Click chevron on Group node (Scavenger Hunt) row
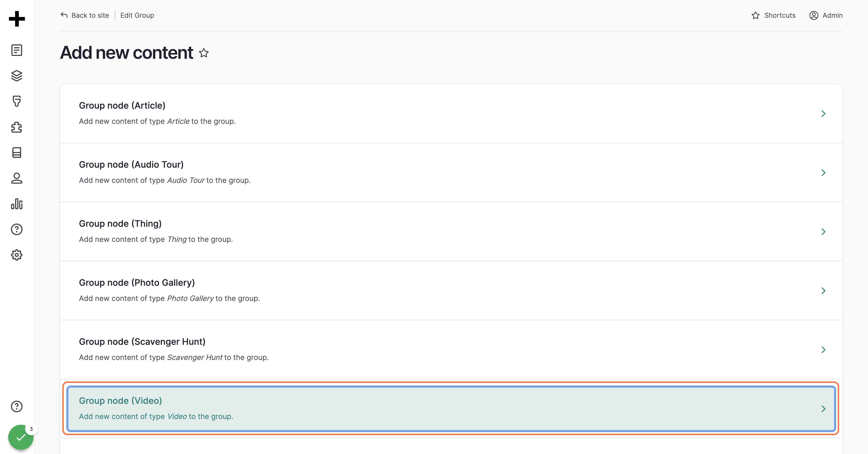Image resolution: width=868 pixels, height=454 pixels. coord(824,350)
